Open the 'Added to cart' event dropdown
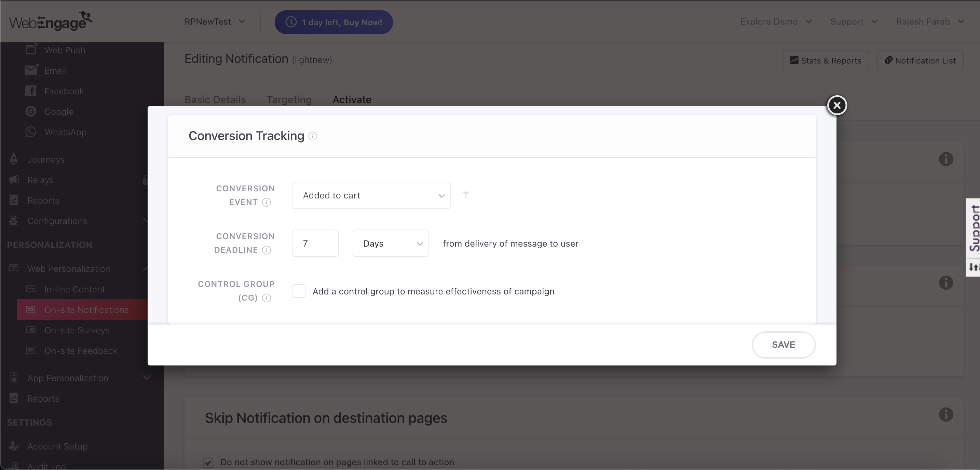980x470 pixels. coord(371,195)
